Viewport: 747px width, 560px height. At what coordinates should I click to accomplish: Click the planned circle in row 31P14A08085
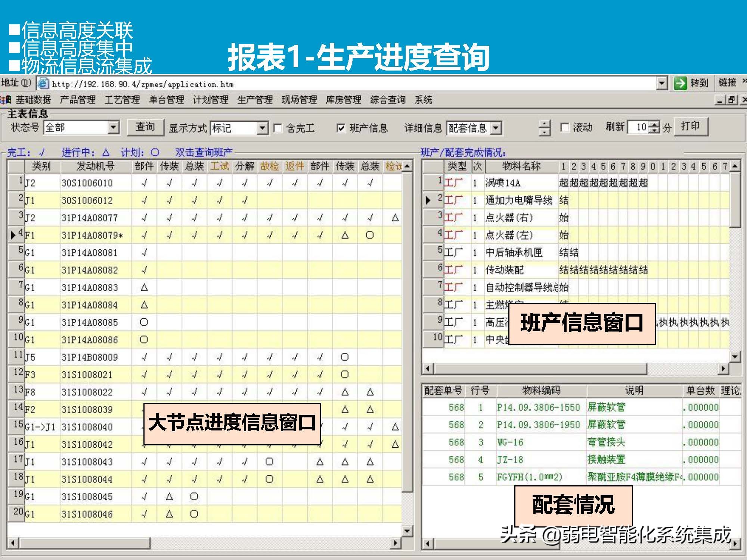coord(144,322)
